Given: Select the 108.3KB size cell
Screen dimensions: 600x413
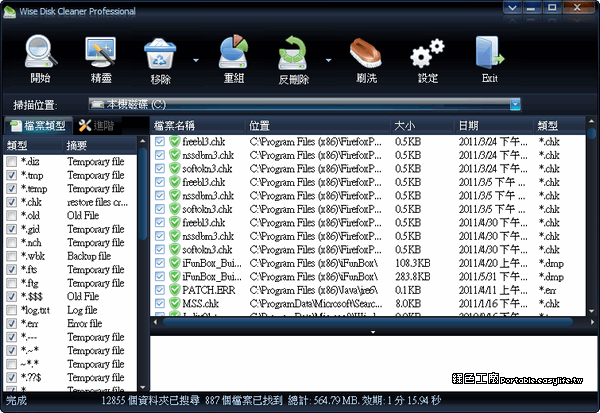Looking at the screenshot, I should pos(412,263).
